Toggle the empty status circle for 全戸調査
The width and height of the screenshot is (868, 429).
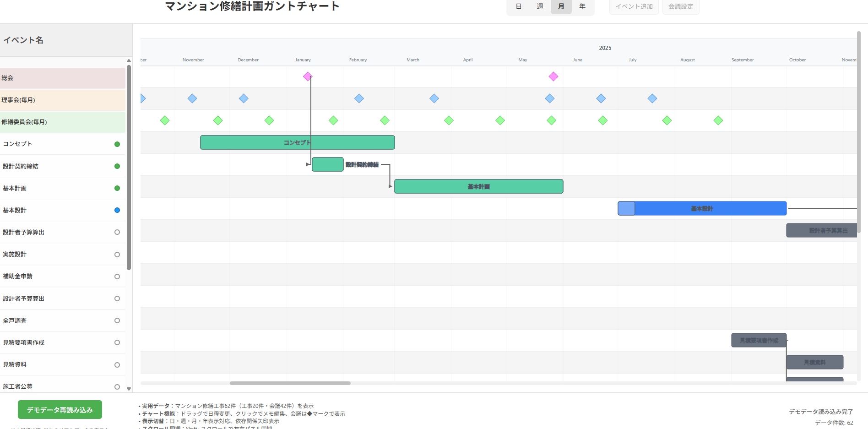[x=117, y=320]
